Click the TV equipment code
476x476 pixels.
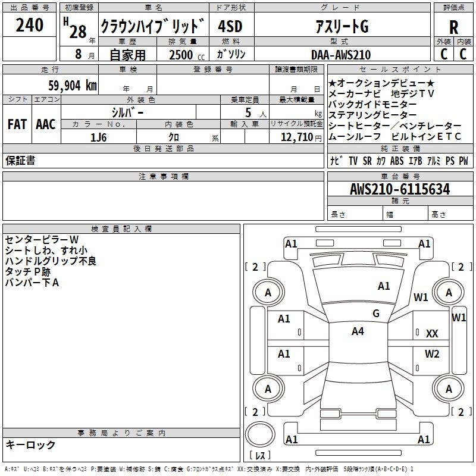(353, 161)
